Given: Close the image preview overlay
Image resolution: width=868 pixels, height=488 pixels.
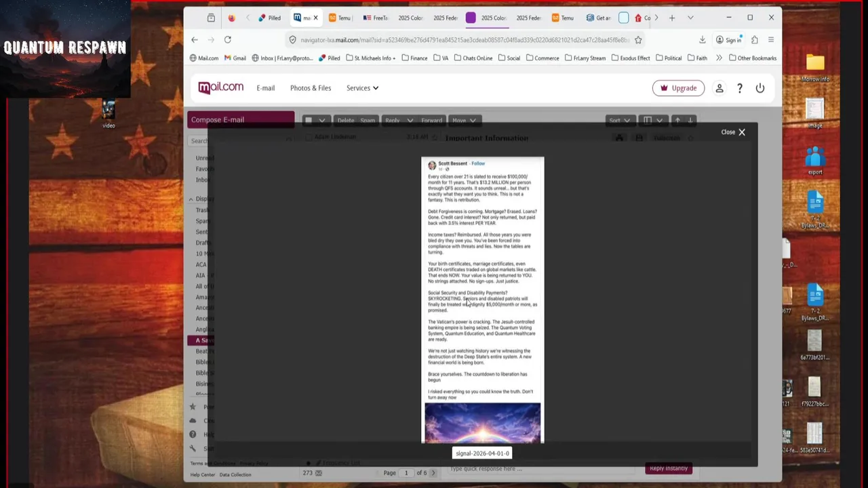Looking at the screenshot, I should (x=733, y=132).
